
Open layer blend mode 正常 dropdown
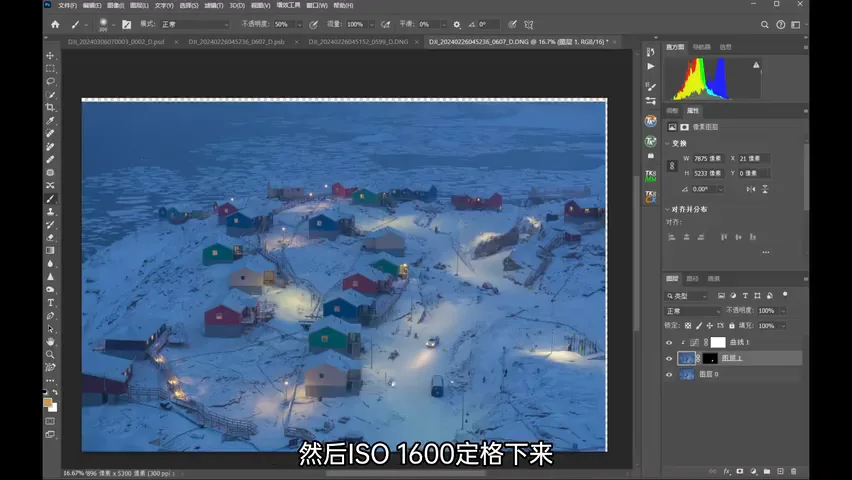point(693,311)
